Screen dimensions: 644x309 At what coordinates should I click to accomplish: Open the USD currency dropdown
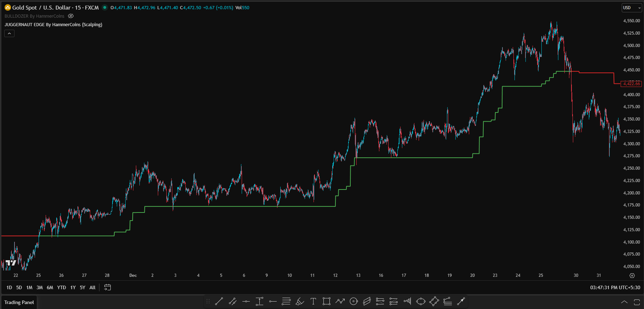631,8
